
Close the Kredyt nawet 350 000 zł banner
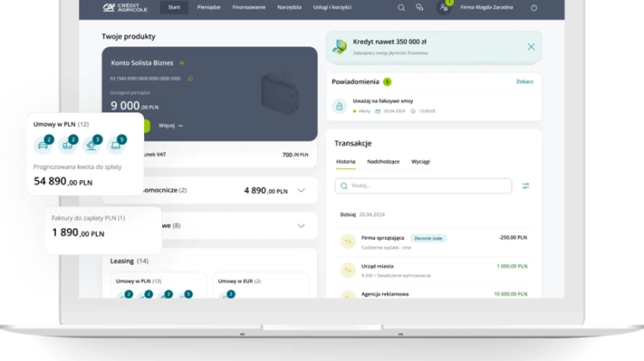click(531, 47)
